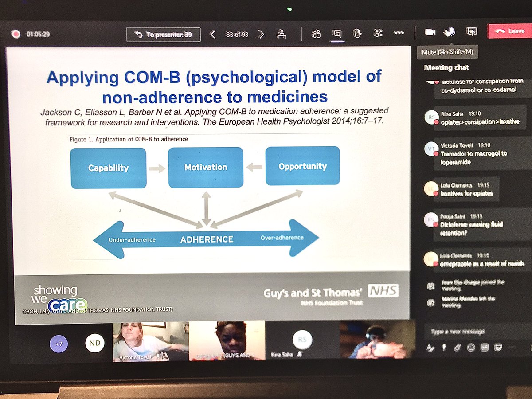
Task: Select message 'omeprazole as a result of nsaids'
Action: click(x=482, y=264)
